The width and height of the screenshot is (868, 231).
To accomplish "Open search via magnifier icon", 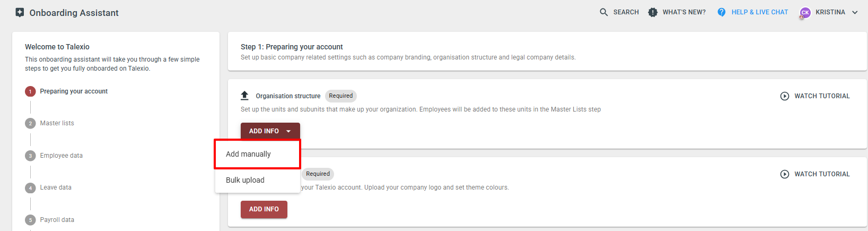I will [603, 12].
